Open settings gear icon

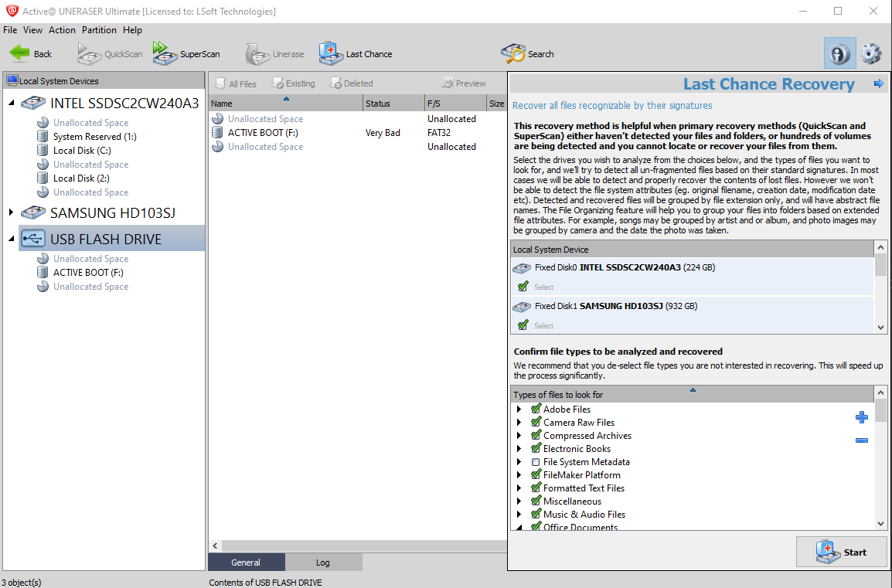coord(871,54)
